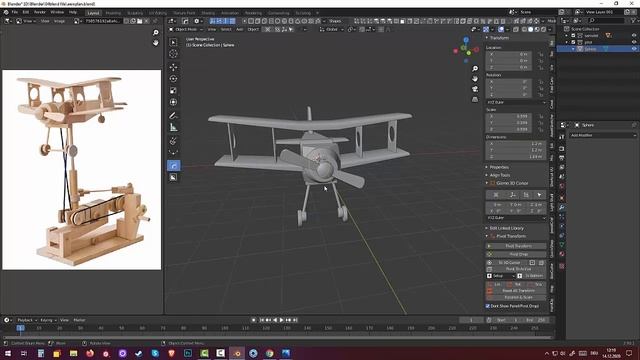Screen dimensions: 640x360
Task: Toggle lock on Location X
Action: [x=541, y=54]
